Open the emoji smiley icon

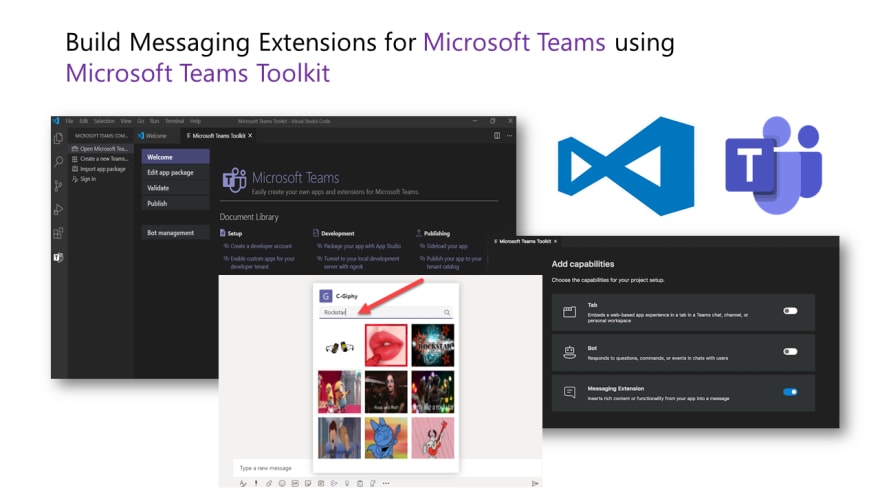282,483
